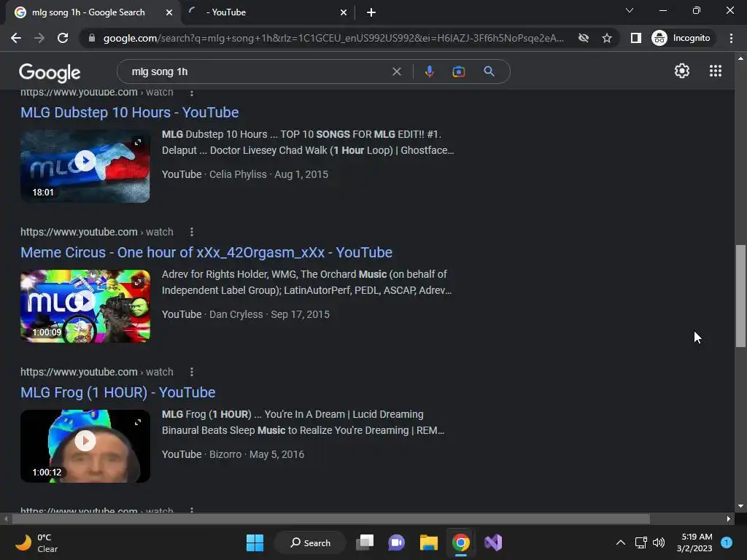Click the forward navigation arrow

39,38
